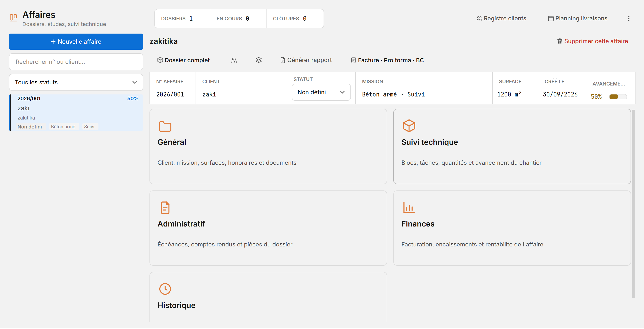Image resolution: width=644 pixels, height=329 pixels.
Task: Click the Historique clock icon
Action: coord(165,289)
